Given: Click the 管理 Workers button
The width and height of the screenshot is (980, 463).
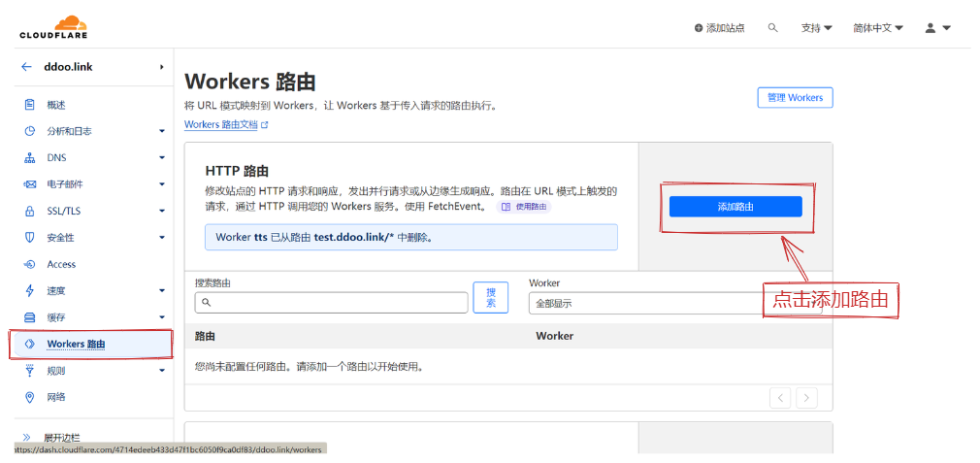Looking at the screenshot, I should [795, 97].
